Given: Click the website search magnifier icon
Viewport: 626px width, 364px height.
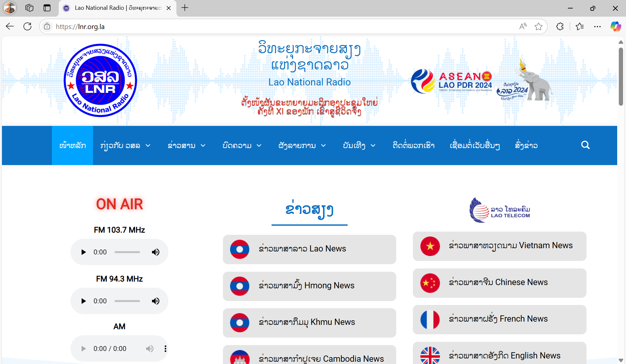Looking at the screenshot, I should pos(585,145).
